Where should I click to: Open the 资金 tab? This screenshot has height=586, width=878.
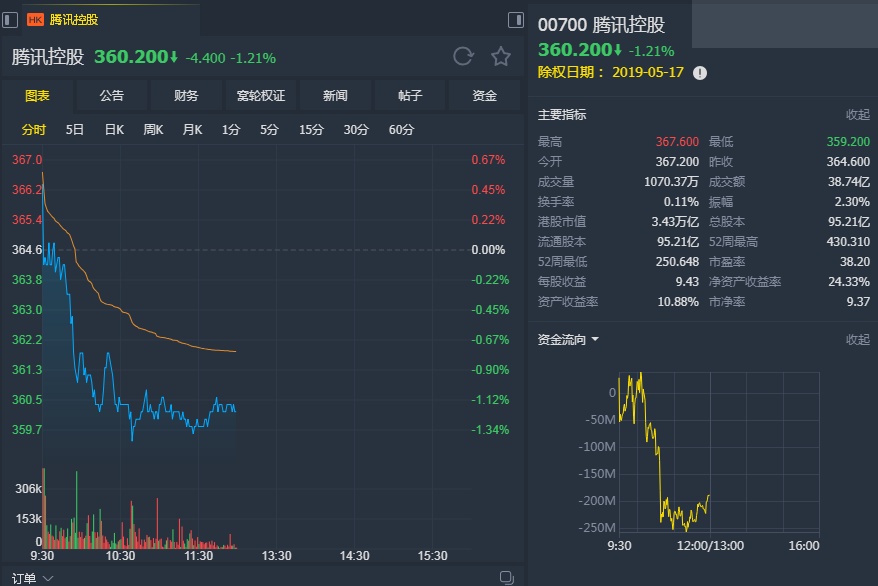(x=484, y=96)
